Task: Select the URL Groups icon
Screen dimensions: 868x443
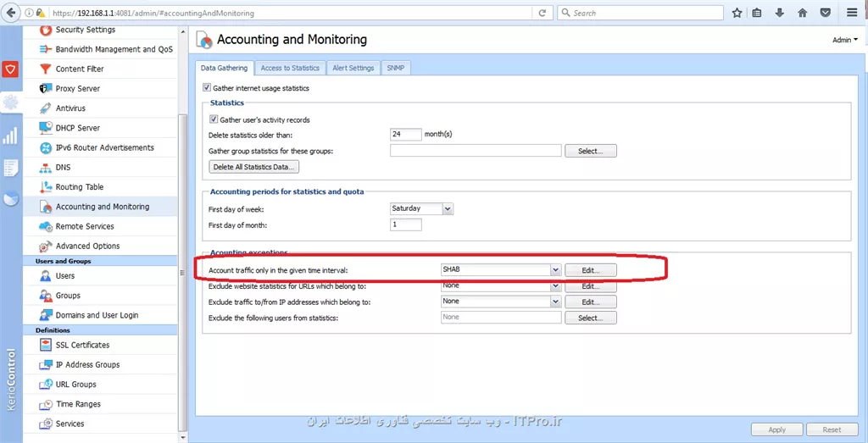Action: [46, 385]
